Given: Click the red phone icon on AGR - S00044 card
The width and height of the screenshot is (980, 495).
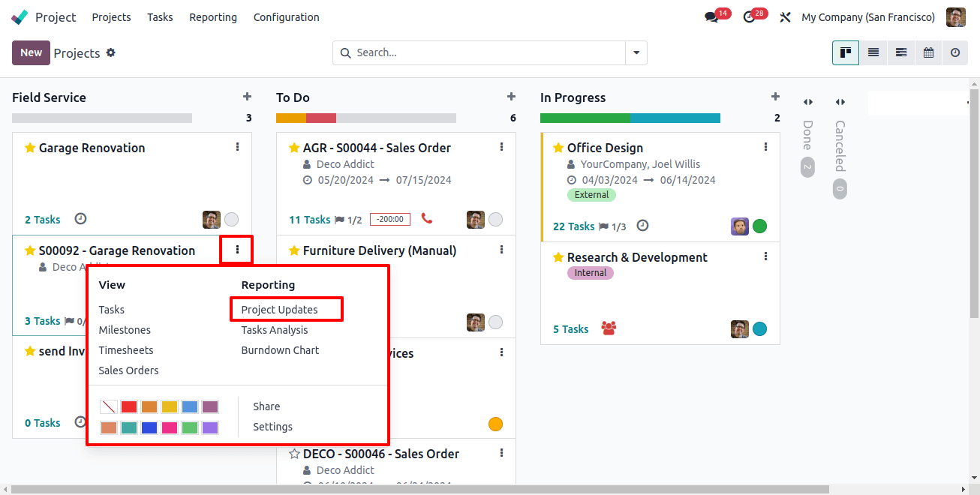Looking at the screenshot, I should (427, 219).
